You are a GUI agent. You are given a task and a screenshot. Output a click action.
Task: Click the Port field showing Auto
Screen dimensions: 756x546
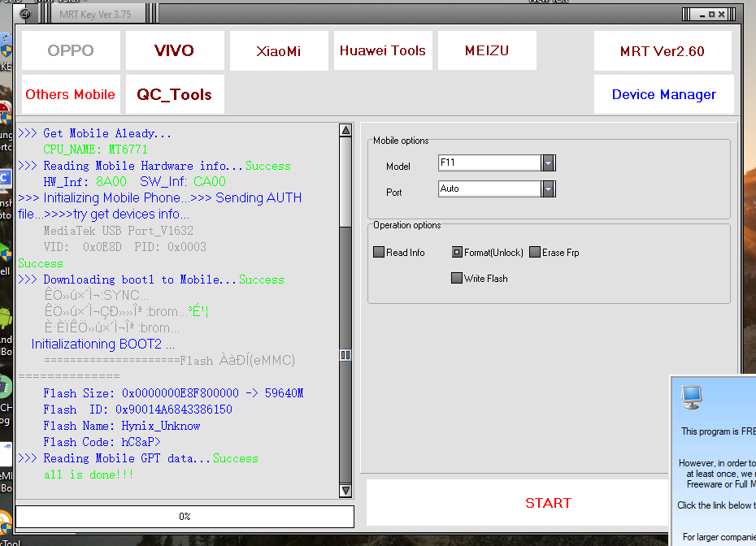(489, 189)
